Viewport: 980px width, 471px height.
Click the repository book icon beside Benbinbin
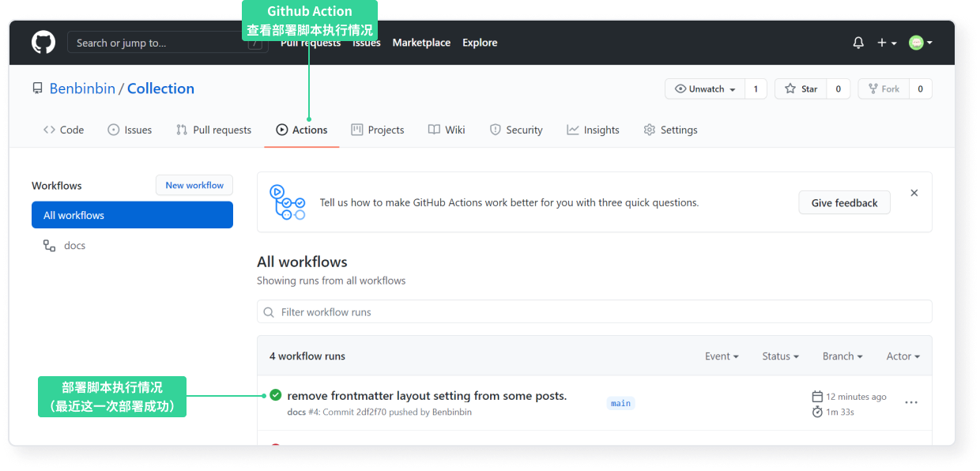pos(37,89)
